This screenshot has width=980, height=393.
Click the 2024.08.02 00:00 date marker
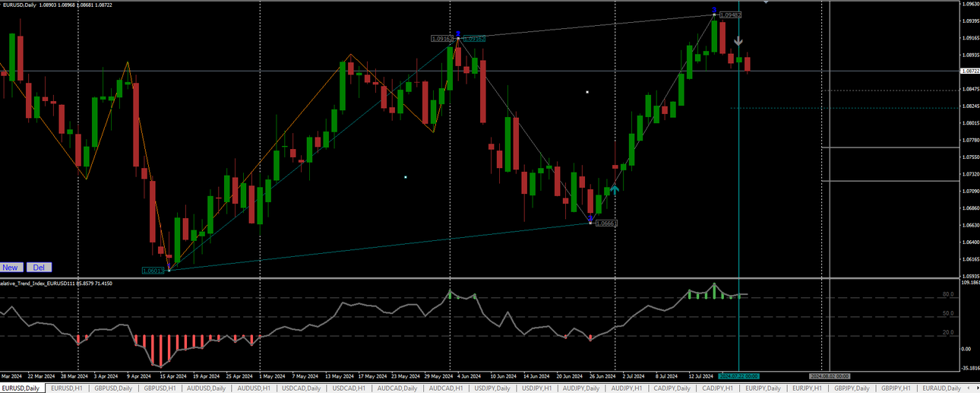[x=829, y=376]
